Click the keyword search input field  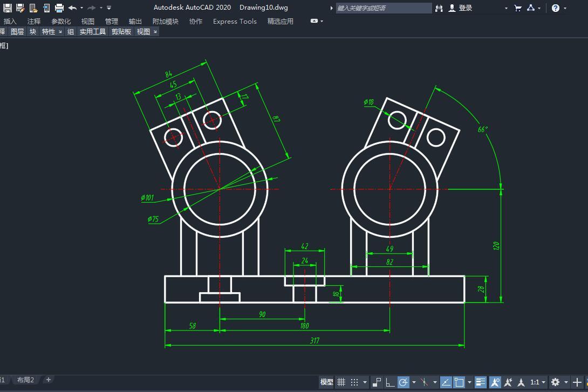point(383,8)
